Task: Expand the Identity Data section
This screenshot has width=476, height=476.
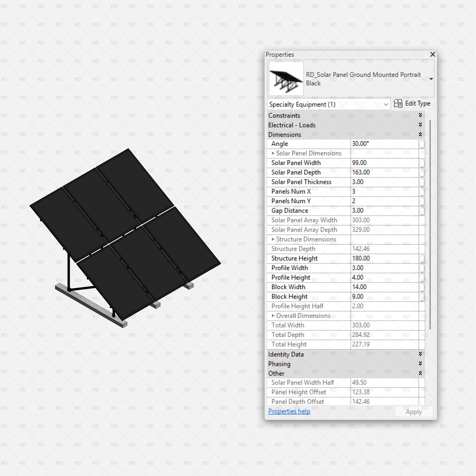Action: click(x=420, y=354)
